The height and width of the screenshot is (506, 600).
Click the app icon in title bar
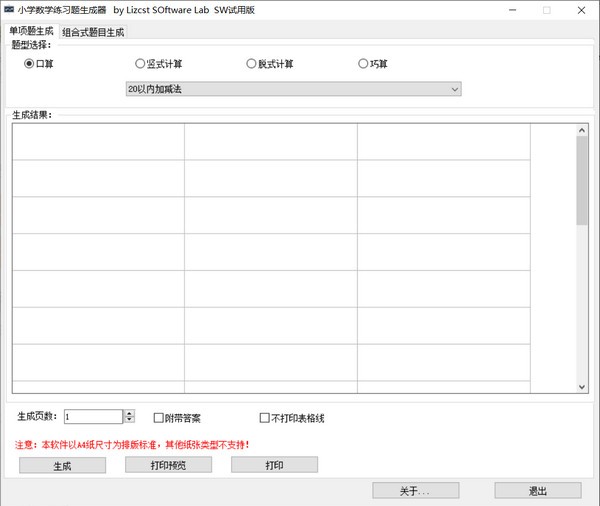pos(9,10)
